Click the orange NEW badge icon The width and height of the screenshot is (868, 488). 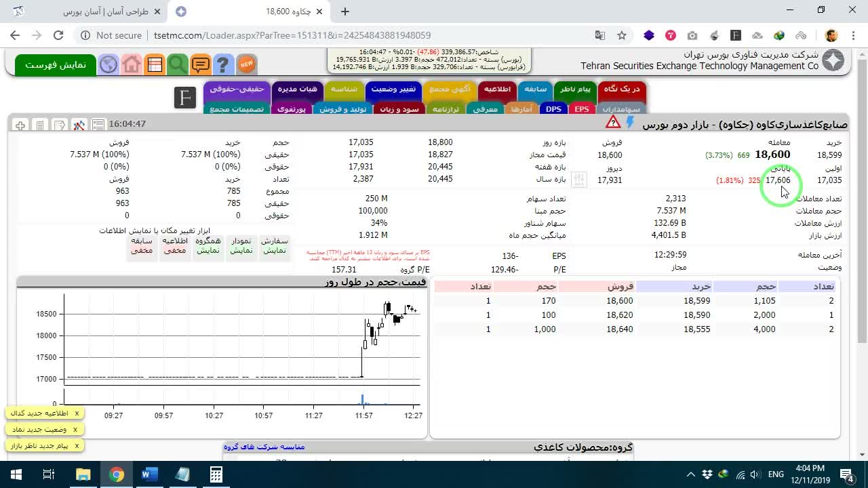coord(247,64)
